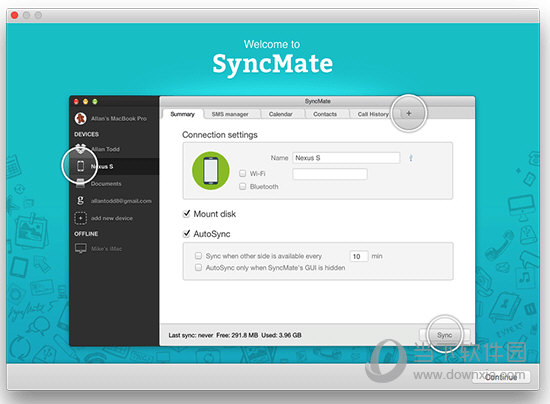Image resolution: width=550 pixels, height=404 pixels.
Task: Enable the Bluetooth checkbox
Action: 242,186
